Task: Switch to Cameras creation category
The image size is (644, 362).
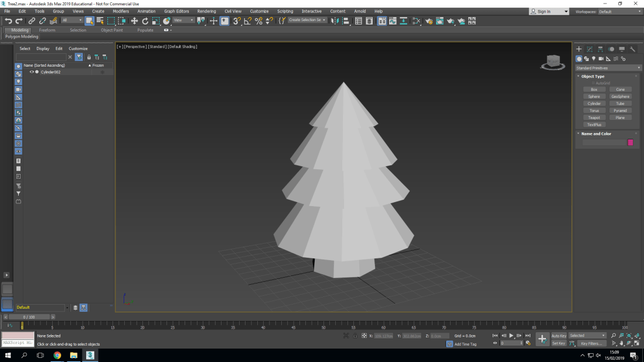Action: click(x=601, y=59)
